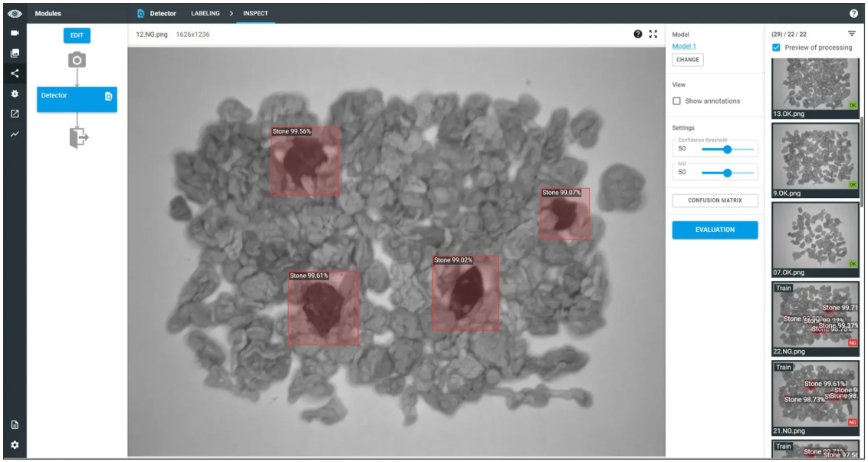Image resolution: width=868 pixels, height=462 pixels.
Task: Click the help icon in top-right header
Action: pos(853,13)
